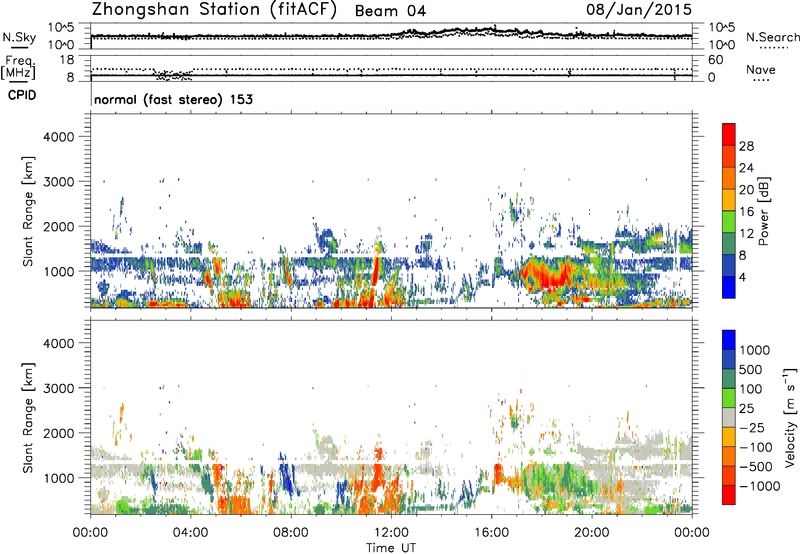The height and width of the screenshot is (554, 800).
Task: Pick the red bottom segment of Velocity colorbar
Action: (x=729, y=495)
